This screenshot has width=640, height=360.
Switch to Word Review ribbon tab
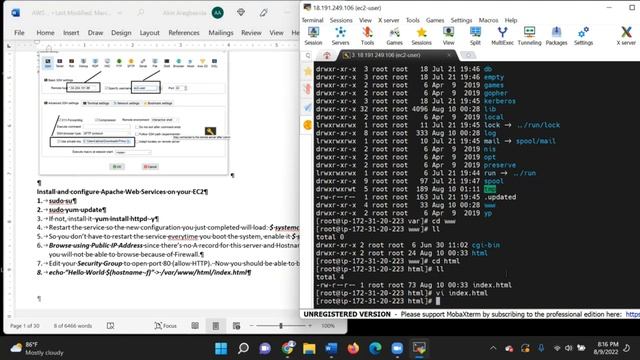[251, 33]
